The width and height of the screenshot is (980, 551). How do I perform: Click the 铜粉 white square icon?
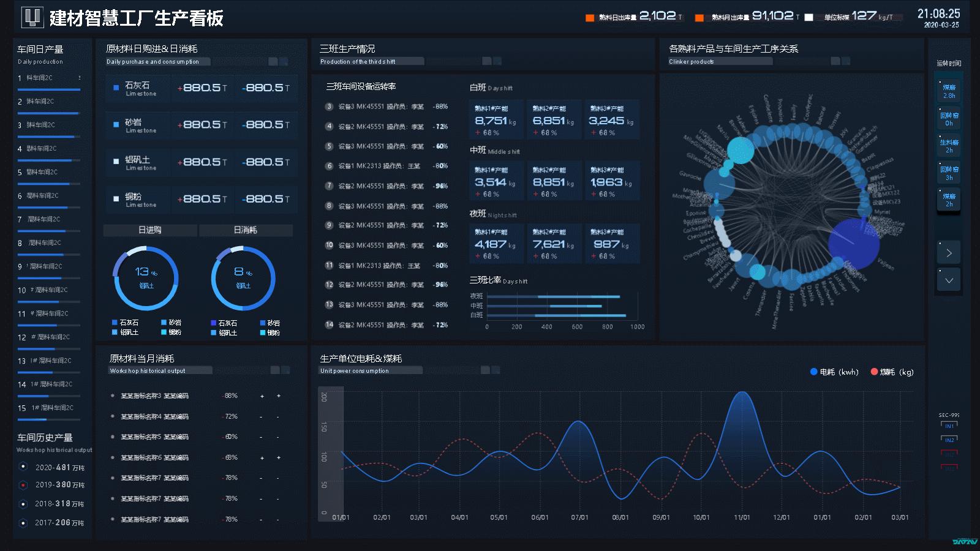(116, 199)
